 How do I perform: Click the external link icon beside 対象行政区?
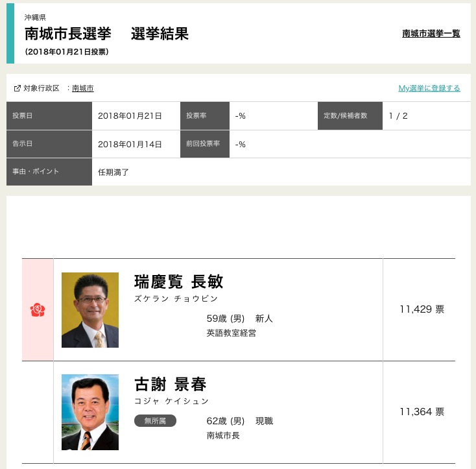[x=18, y=88]
